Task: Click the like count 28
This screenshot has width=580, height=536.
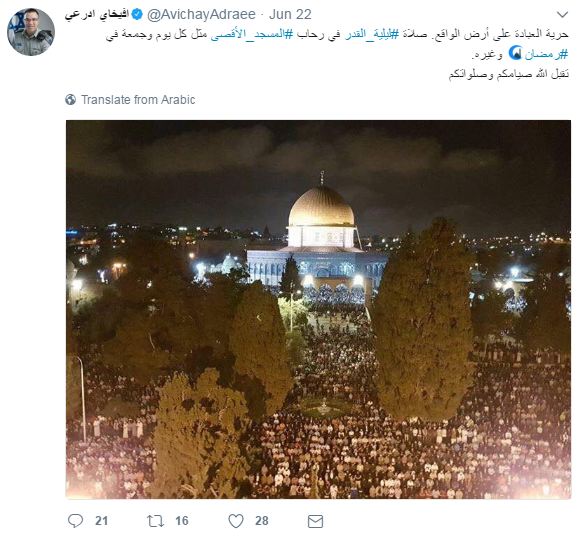Action: point(262,521)
